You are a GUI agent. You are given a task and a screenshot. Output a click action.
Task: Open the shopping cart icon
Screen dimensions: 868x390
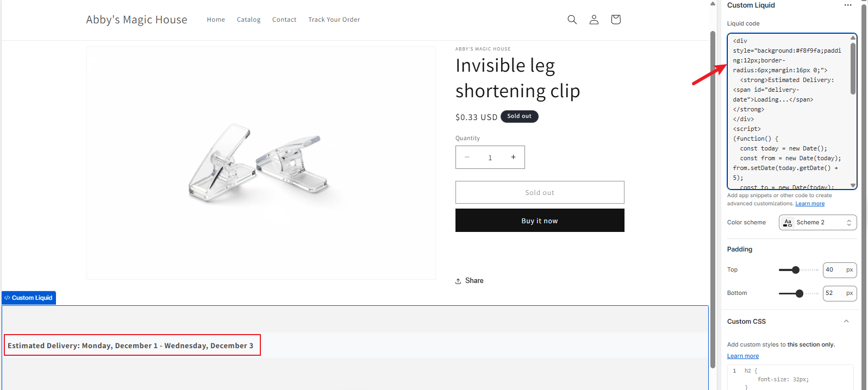[616, 20]
